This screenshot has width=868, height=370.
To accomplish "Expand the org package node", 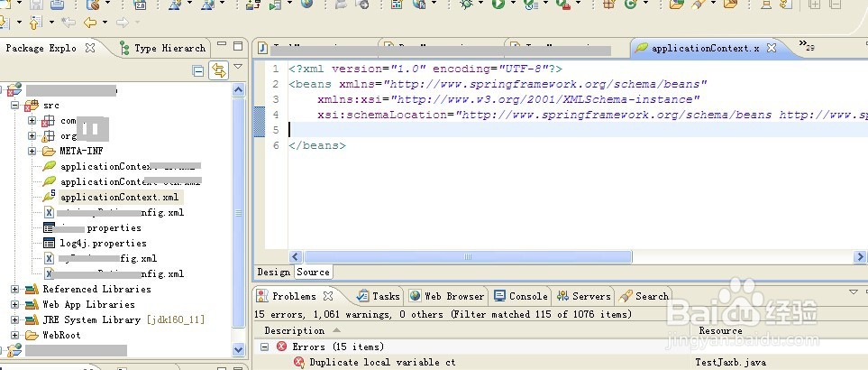I will (x=32, y=135).
